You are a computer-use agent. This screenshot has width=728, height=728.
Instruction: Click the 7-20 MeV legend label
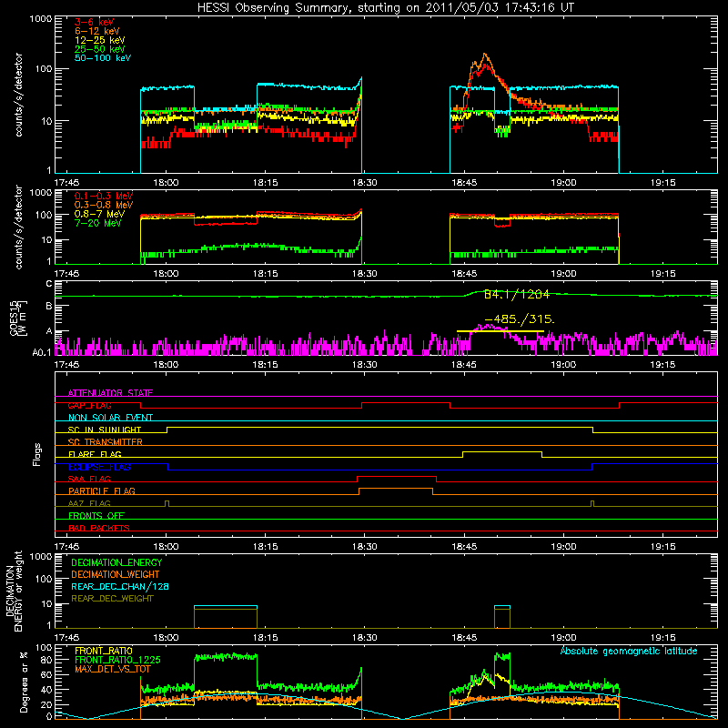pos(97,223)
